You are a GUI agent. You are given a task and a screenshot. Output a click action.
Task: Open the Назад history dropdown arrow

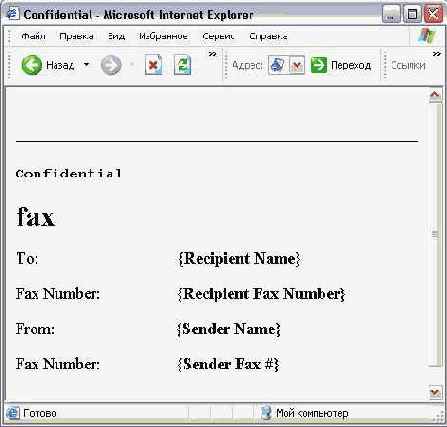pos(86,64)
